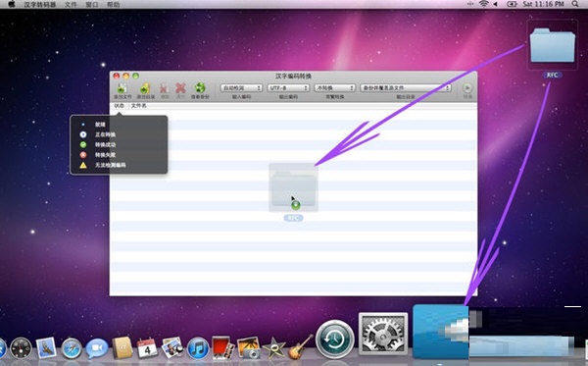Click the Sat 11:16 PM clock
The height and width of the screenshot is (366, 588).
point(543,4)
